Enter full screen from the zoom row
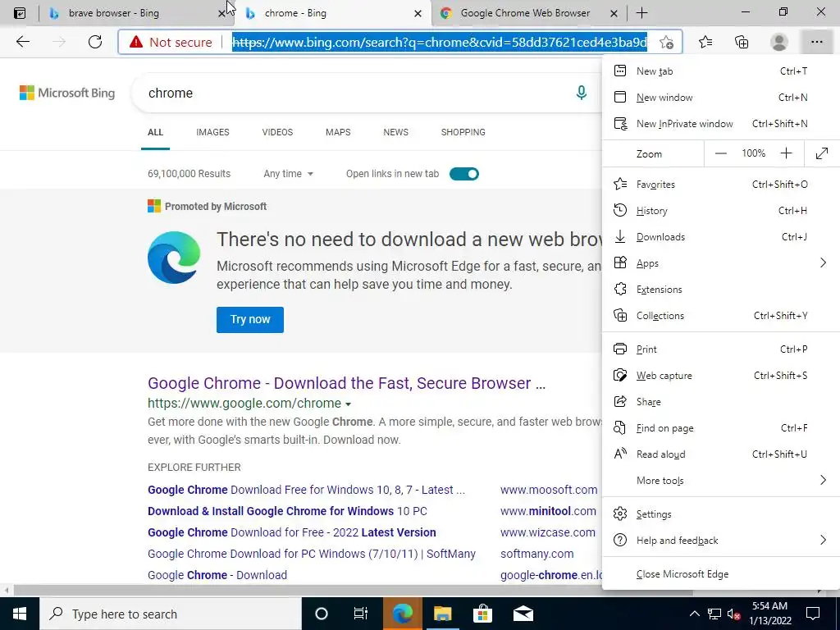Image resolution: width=840 pixels, height=630 pixels. point(822,153)
